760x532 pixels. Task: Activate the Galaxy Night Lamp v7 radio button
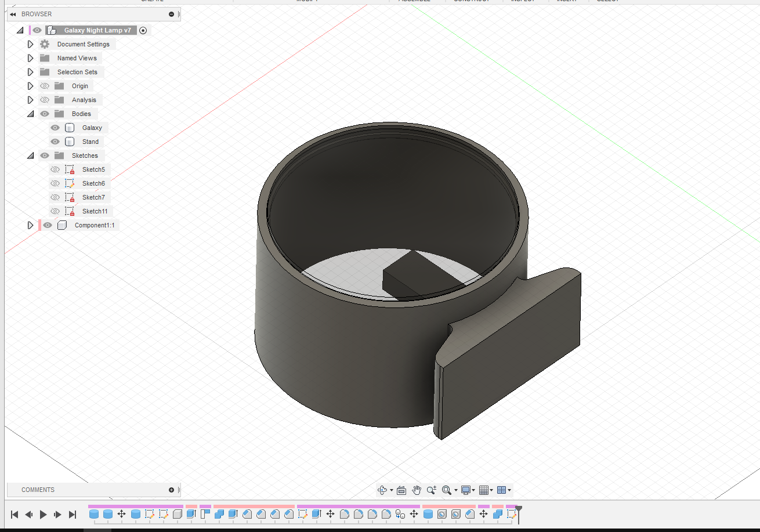tap(143, 30)
